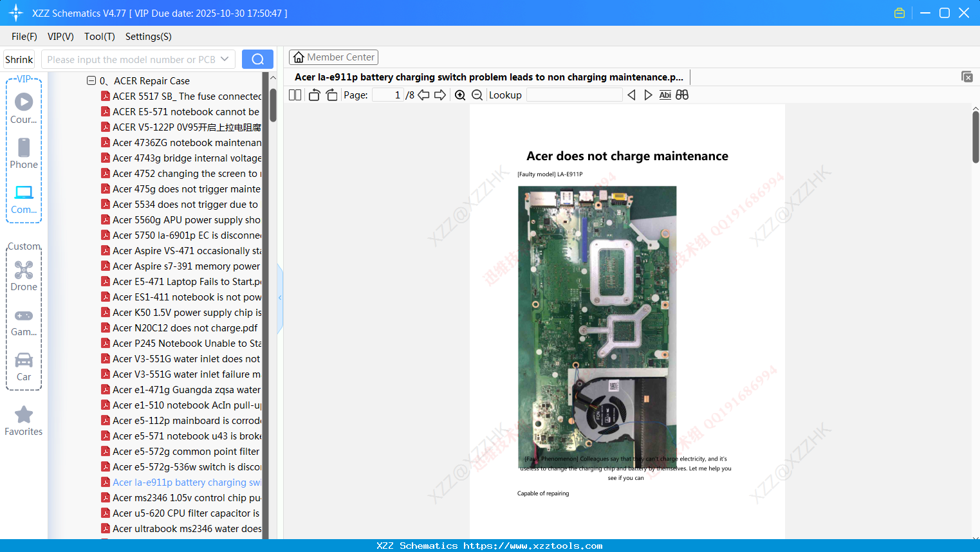
Task: Find previous lookup match
Action: point(631,95)
